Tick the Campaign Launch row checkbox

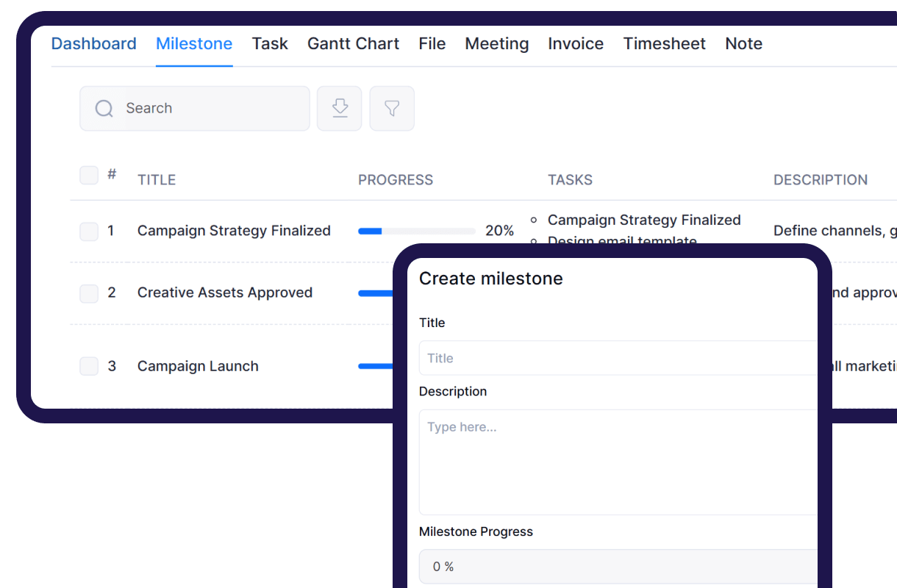(89, 366)
